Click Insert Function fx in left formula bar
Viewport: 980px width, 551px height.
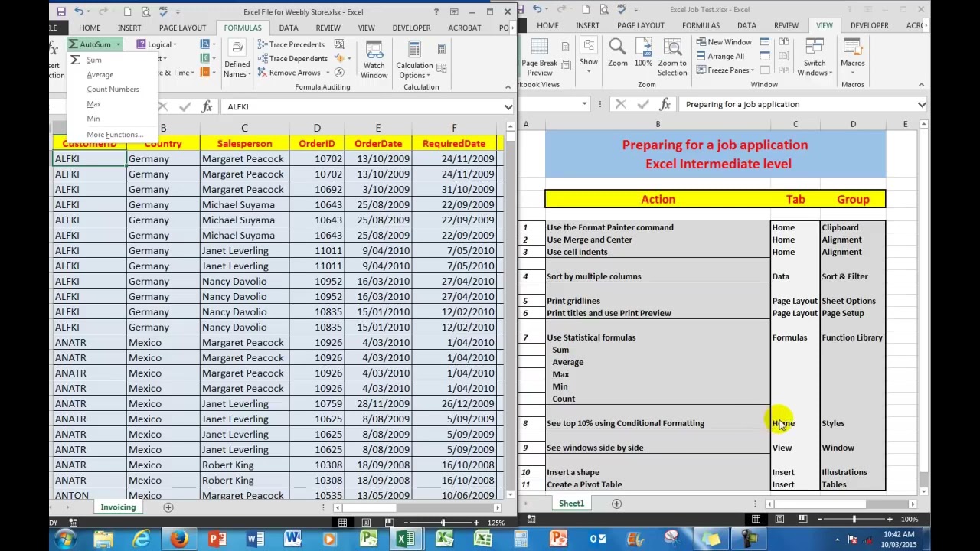coord(207,106)
